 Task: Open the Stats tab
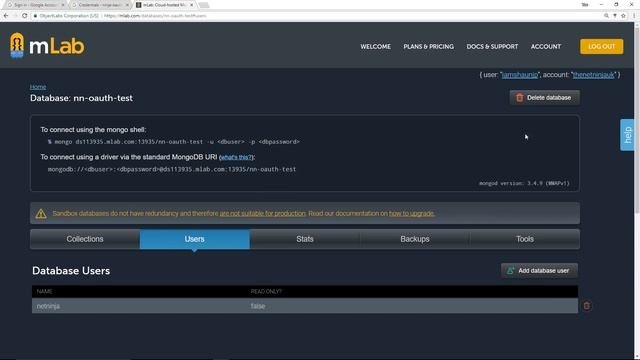[x=304, y=239]
